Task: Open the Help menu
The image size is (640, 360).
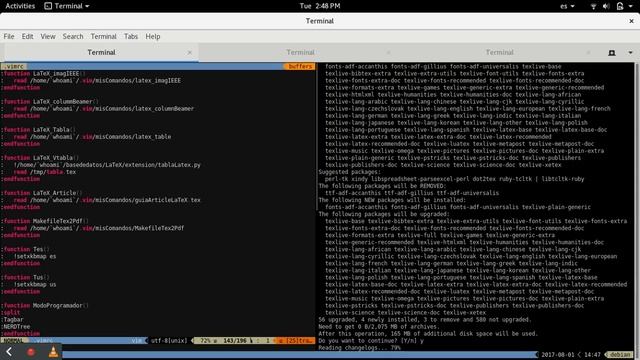Action: [x=153, y=36]
